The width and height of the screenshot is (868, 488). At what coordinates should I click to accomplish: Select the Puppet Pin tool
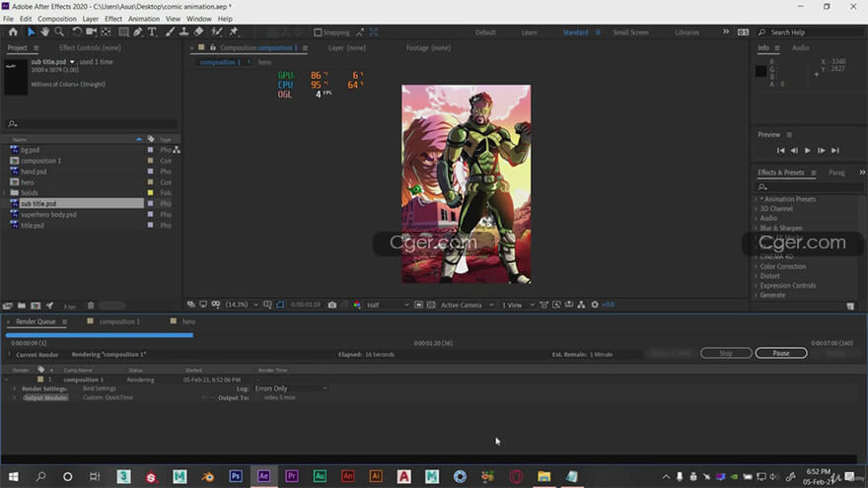click(234, 33)
